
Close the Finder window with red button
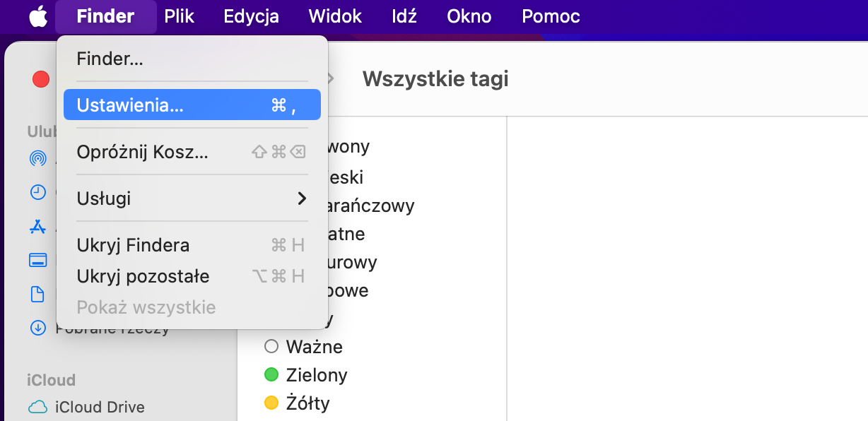(x=41, y=79)
